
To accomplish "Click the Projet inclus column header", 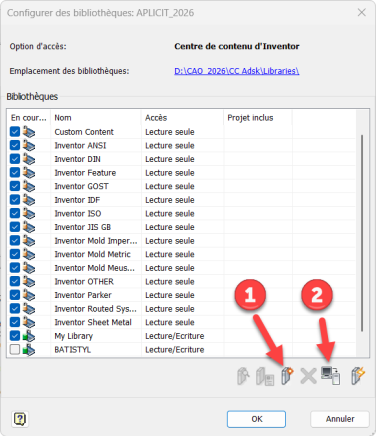I will point(258,118).
